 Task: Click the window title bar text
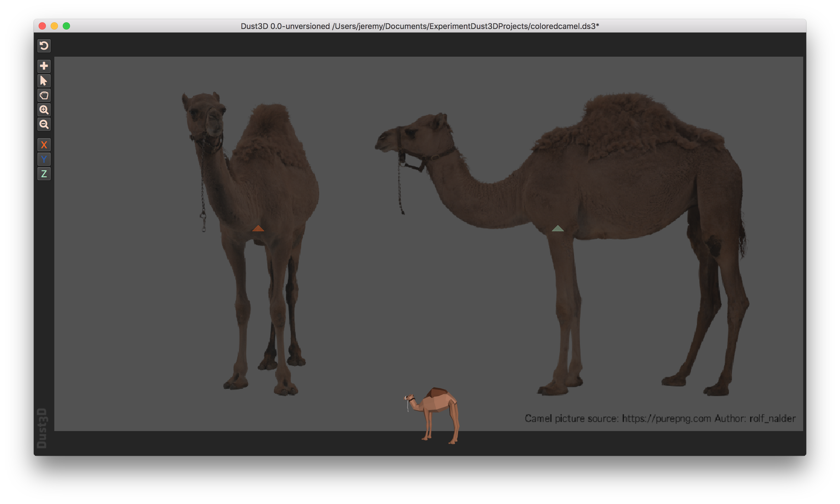pos(419,26)
